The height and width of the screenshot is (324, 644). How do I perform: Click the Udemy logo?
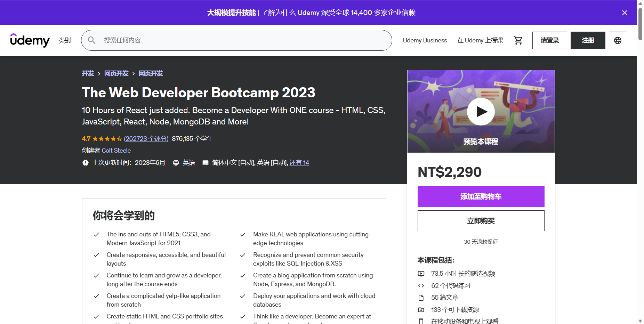point(30,40)
